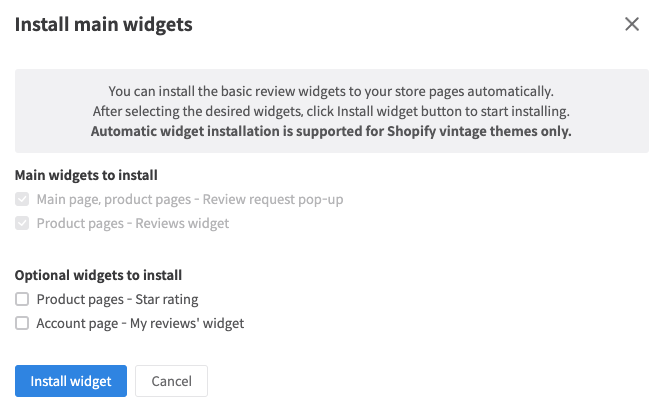Click the empty box icon beside Star rating
The height and width of the screenshot is (406, 664).
coord(22,299)
